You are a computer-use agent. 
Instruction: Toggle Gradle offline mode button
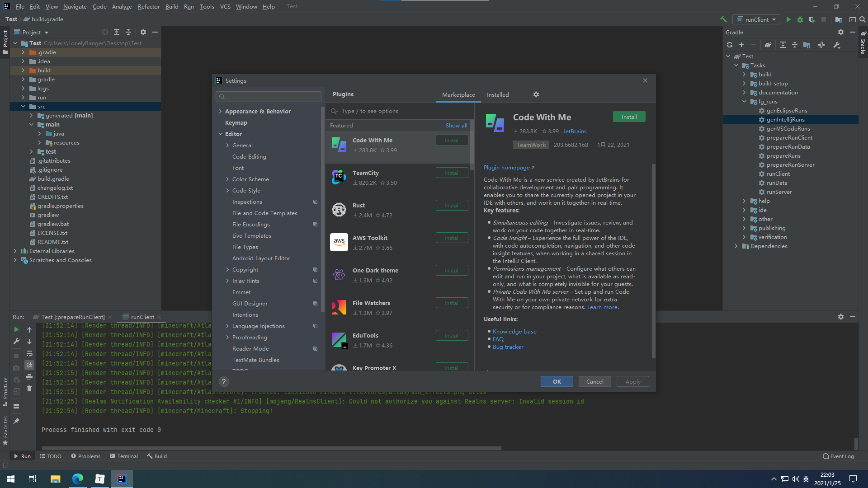pos(821,45)
